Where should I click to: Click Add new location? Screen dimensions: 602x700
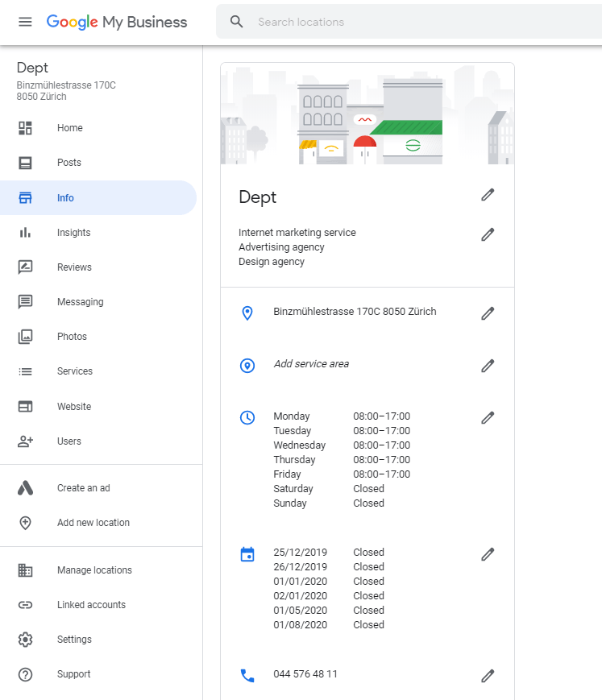pyautogui.click(x=93, y=523)
